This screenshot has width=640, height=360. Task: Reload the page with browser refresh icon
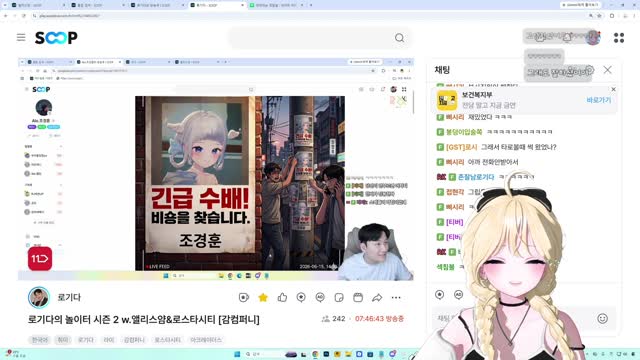[24, 16]
